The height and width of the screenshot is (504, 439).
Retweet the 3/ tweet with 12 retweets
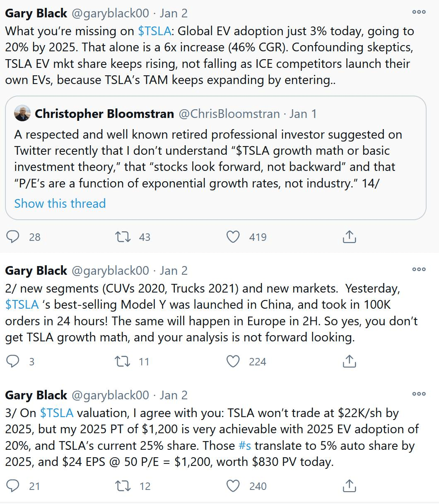pos(123,486)
